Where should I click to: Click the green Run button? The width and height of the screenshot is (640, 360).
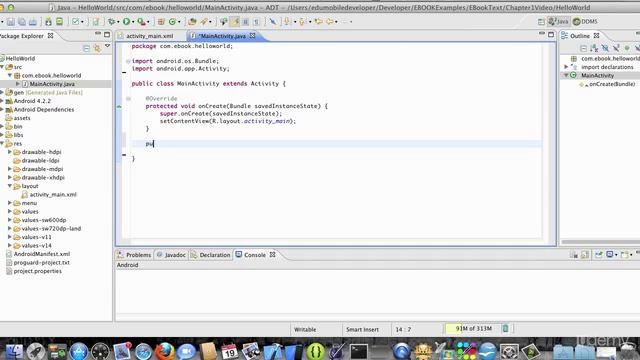(x=127, y=22)
